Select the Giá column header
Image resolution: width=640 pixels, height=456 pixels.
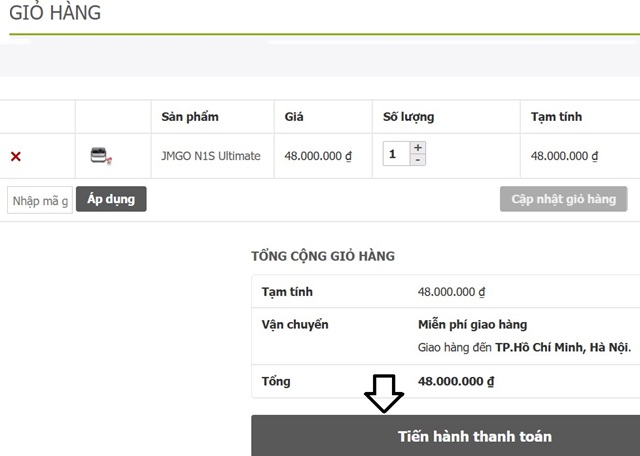pyautogui.click(x=294, y=117)
